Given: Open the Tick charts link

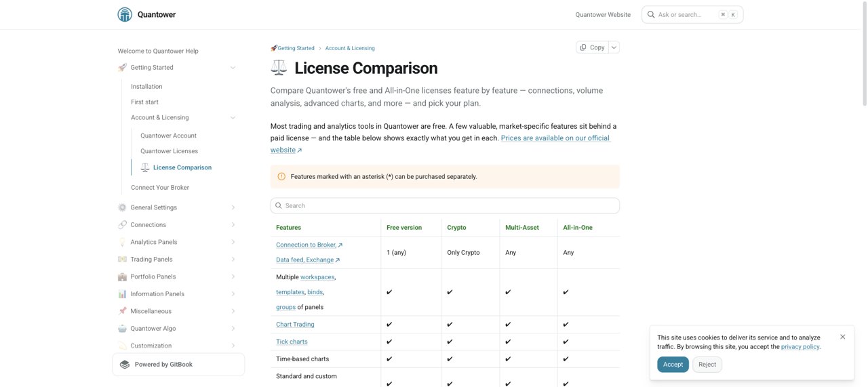Looking at the screenshot, I should [292, 342].
